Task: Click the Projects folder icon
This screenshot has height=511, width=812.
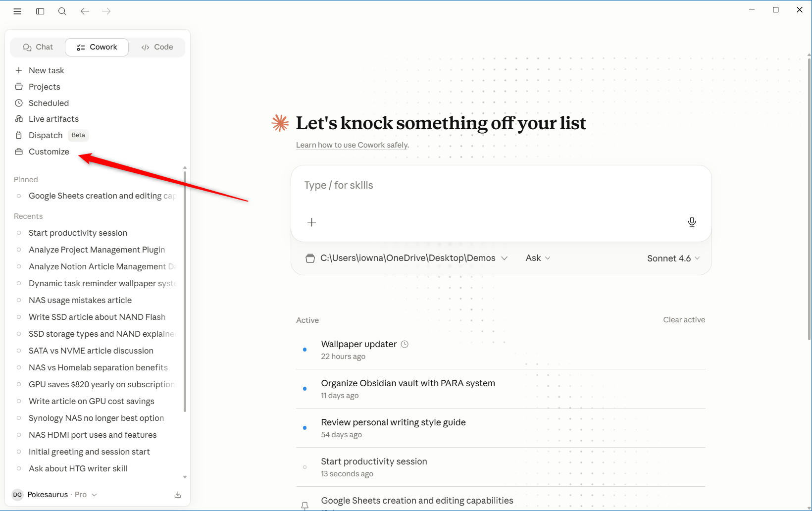Action: [19, 87]
